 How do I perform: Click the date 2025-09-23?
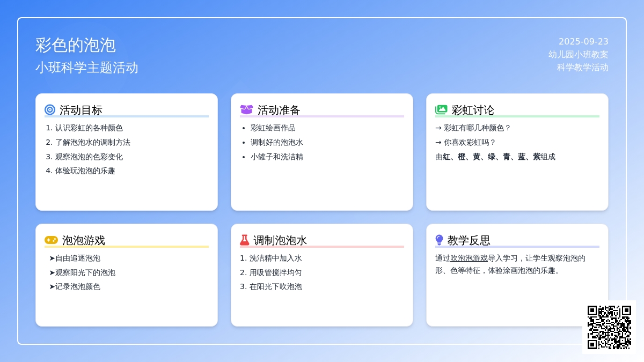[583, 42]
